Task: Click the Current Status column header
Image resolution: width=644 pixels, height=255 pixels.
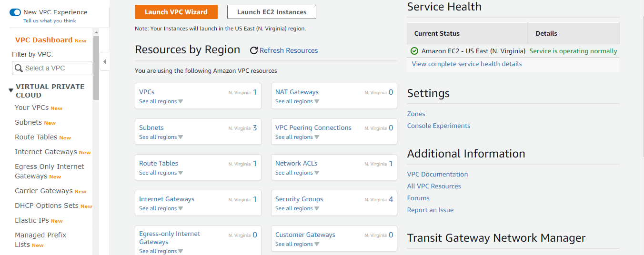Action: point(467,33)
